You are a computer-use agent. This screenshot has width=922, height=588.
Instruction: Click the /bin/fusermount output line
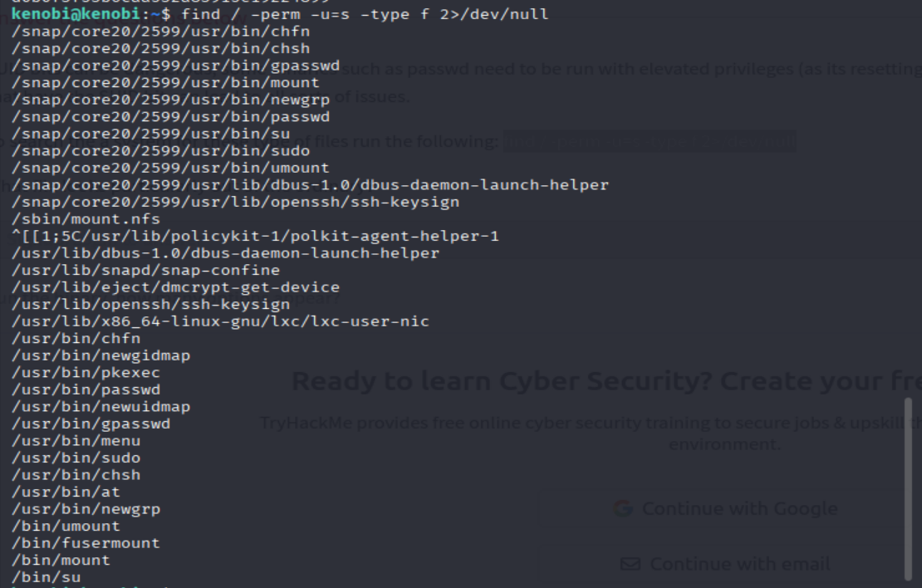86,543
